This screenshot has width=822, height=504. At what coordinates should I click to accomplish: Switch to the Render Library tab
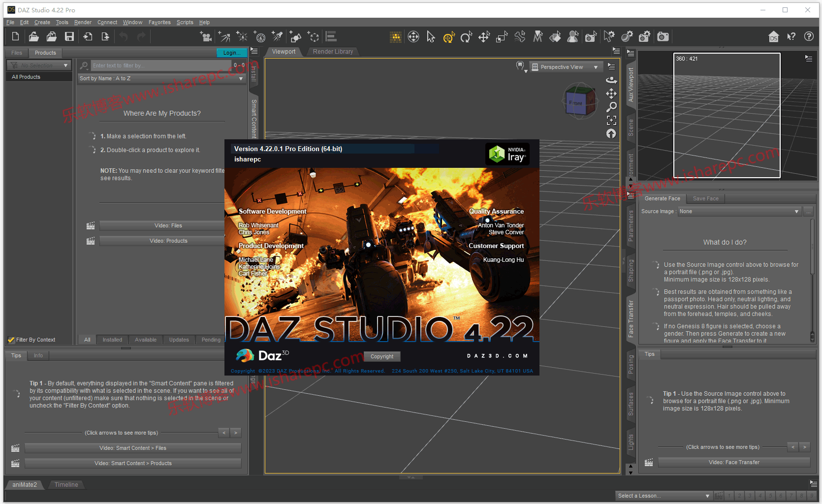[333, 52]
